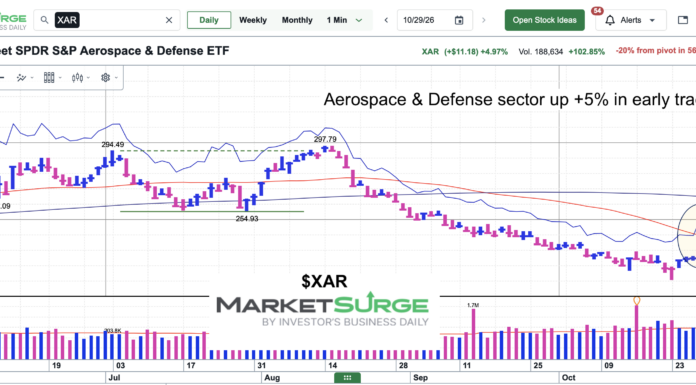Switch to the Monthly chart view
This screenshot has width=696, height=385.
click(x=297, y=20)
